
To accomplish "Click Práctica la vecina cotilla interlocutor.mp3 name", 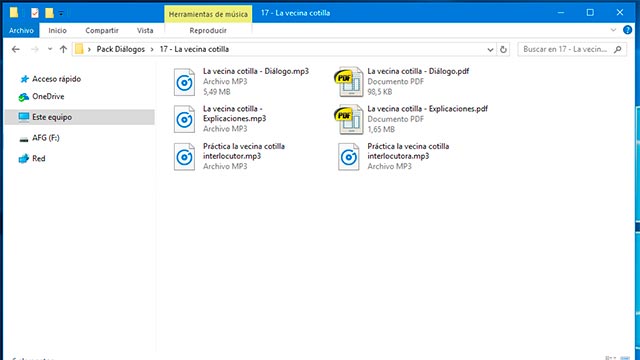I will (x=244, y=151).
